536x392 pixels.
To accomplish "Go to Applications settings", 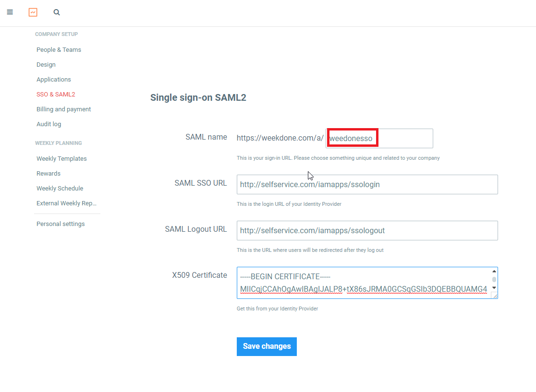I will point(54,79).
